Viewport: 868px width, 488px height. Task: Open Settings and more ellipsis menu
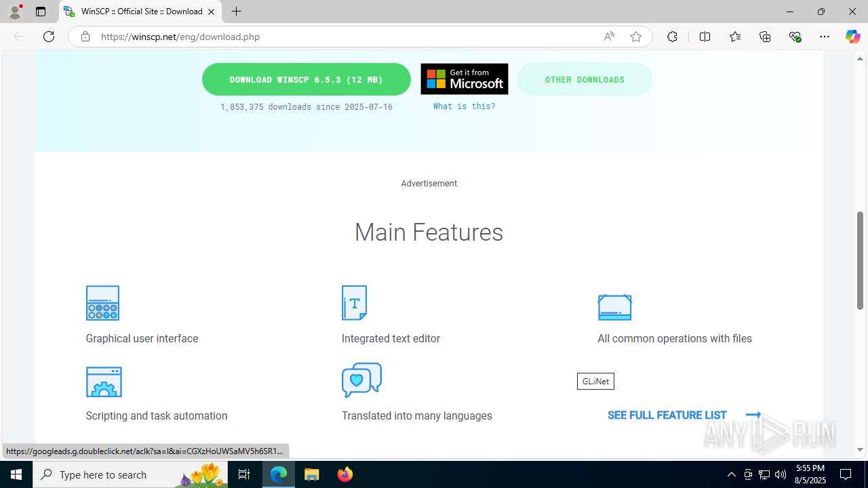[825, 37]
